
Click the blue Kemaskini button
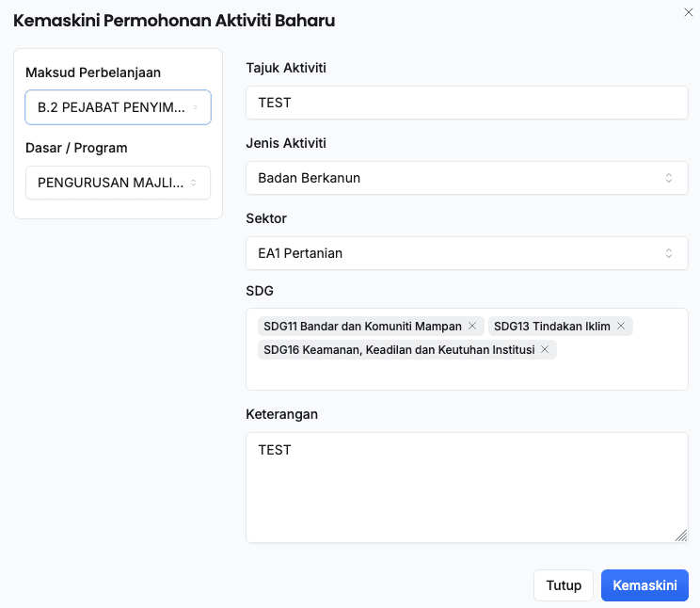tap(644, 585)
